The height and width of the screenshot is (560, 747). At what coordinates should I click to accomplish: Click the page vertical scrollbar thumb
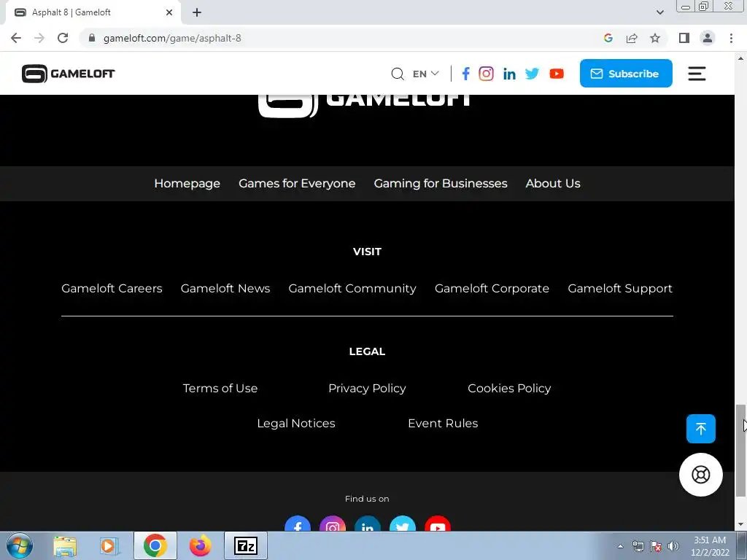pos(740,450)
